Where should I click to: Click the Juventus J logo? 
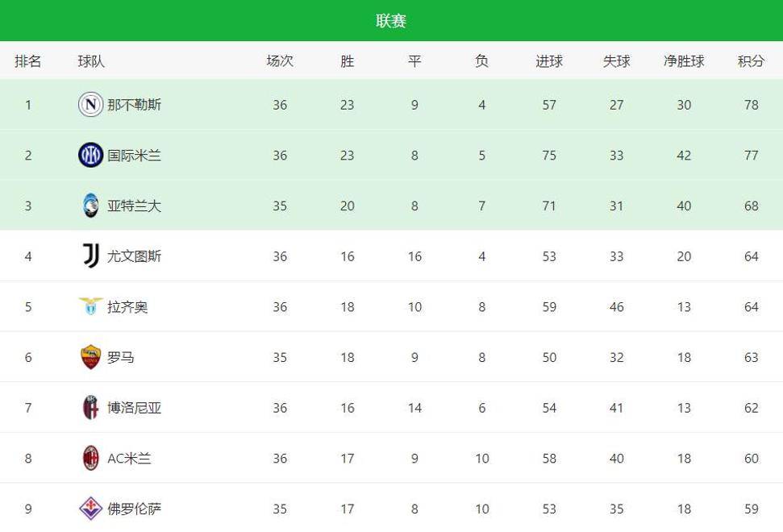[91, 256]
